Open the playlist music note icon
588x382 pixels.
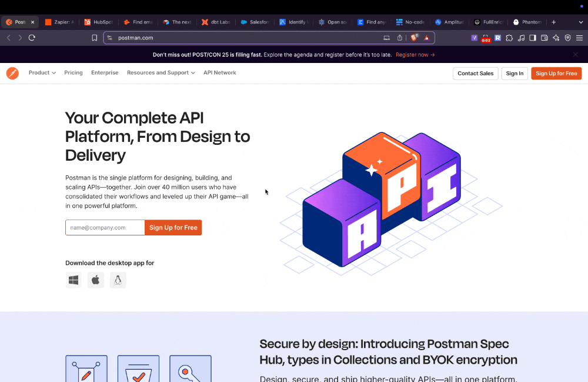[x=521, y=38]
